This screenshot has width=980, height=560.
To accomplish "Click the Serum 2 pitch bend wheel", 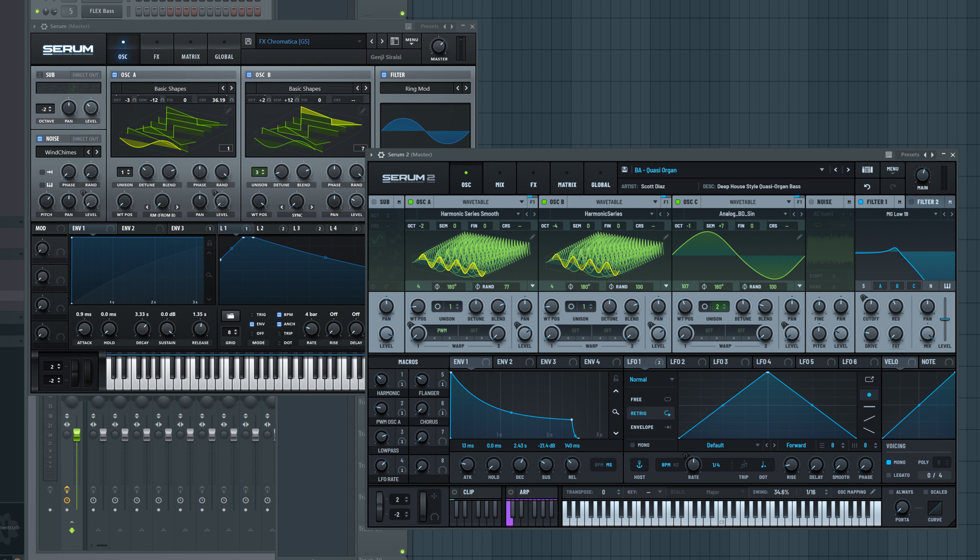I will (380, 506).
